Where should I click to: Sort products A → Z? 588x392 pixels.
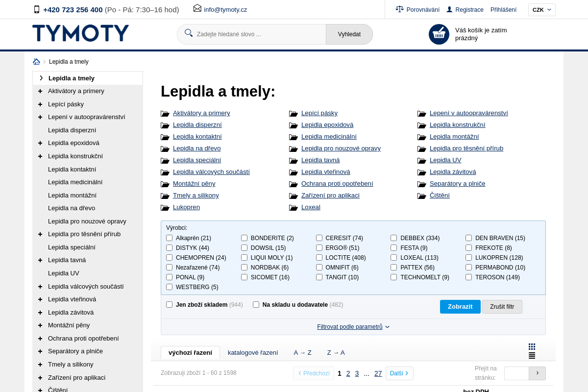coord(302,352)
